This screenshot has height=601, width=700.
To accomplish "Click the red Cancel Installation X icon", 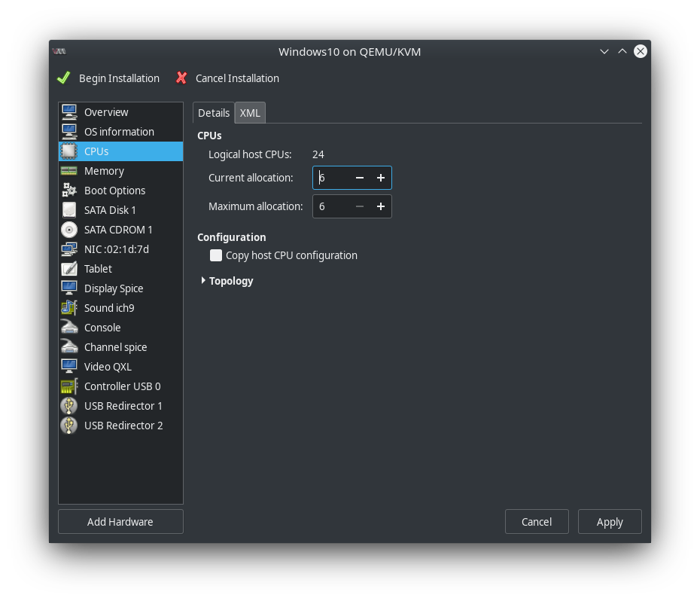I will (x=181, y=78).
